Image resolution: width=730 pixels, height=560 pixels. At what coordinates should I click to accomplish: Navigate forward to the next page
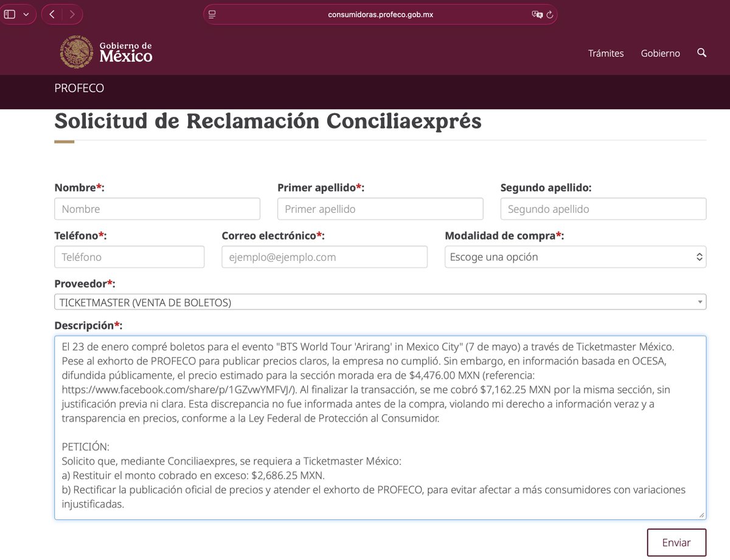[x=72, y=13]
